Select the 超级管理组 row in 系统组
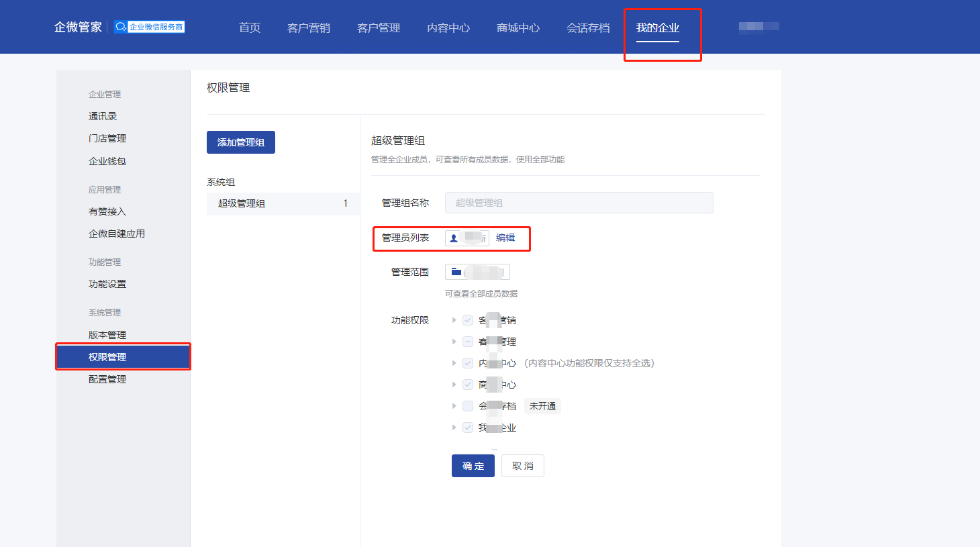 click(283, 203)
